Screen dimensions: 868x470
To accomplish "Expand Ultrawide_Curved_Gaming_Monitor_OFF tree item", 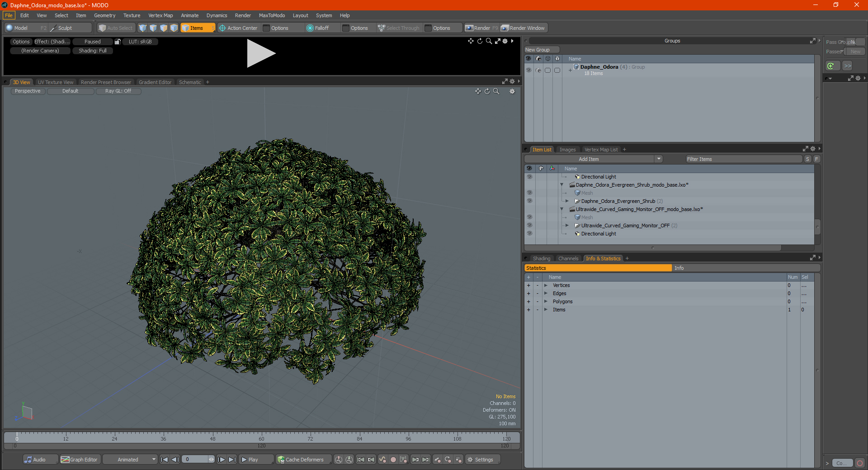I will 567,226.
